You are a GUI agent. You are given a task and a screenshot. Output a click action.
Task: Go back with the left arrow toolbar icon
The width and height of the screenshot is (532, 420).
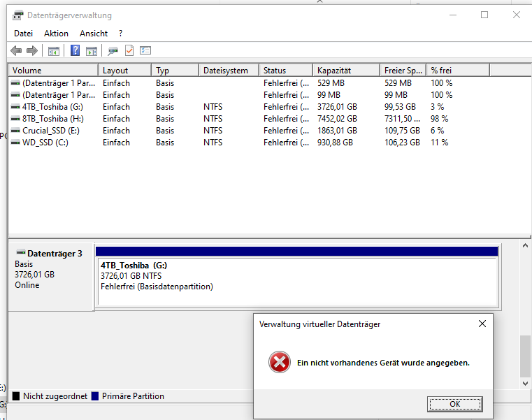tap(16, 51)
